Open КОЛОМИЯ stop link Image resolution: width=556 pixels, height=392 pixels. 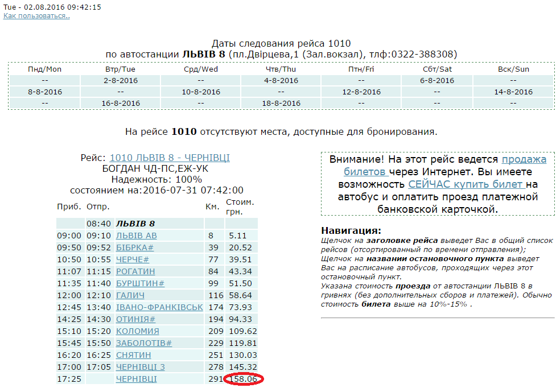[x=138, y=331]
